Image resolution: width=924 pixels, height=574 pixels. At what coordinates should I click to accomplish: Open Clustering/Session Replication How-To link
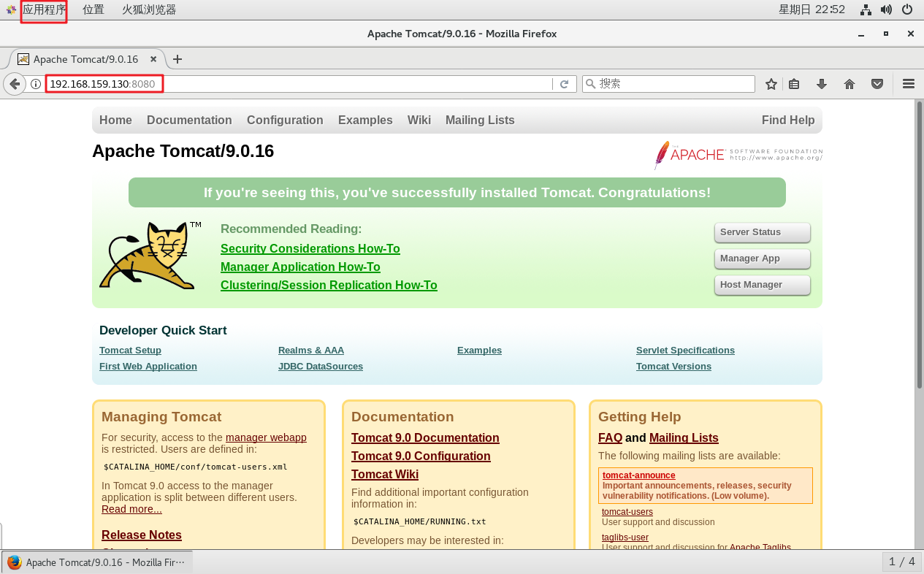coord(329,286)
